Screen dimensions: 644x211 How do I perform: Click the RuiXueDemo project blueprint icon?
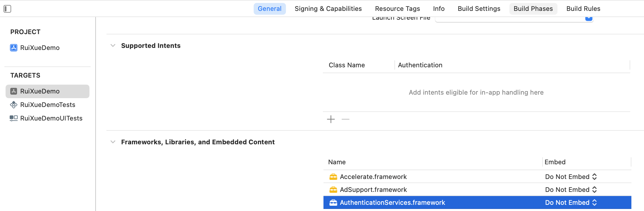[x=13, y=48]
